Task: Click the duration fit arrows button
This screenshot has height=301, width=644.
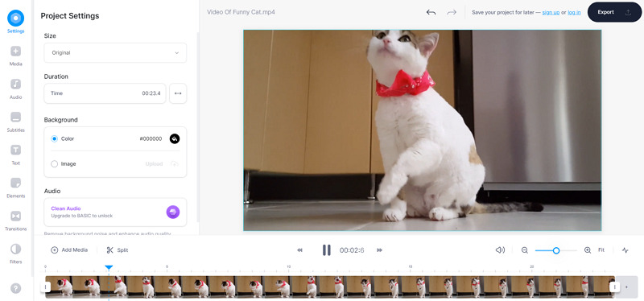Action: (x=178, y=93)
